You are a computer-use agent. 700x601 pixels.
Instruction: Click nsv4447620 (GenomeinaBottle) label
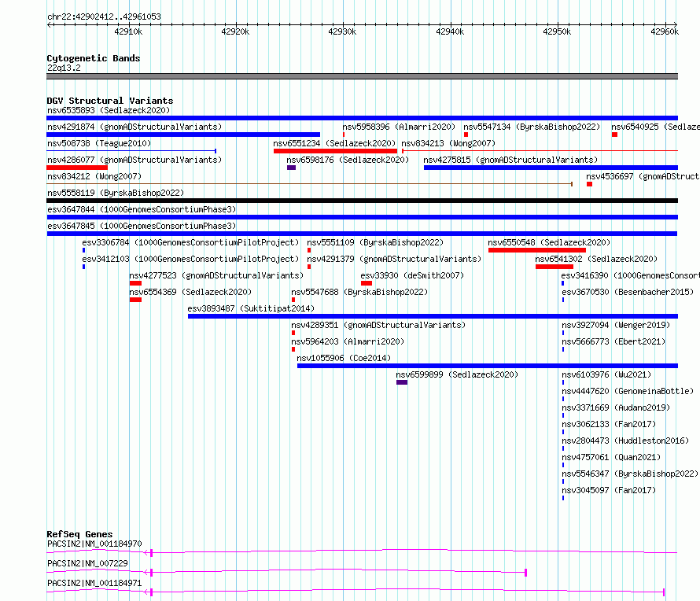click(628, 391)
